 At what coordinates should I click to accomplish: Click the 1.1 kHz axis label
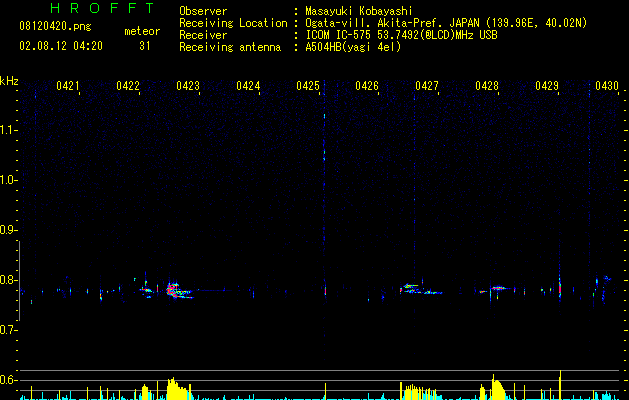point(7,130)
